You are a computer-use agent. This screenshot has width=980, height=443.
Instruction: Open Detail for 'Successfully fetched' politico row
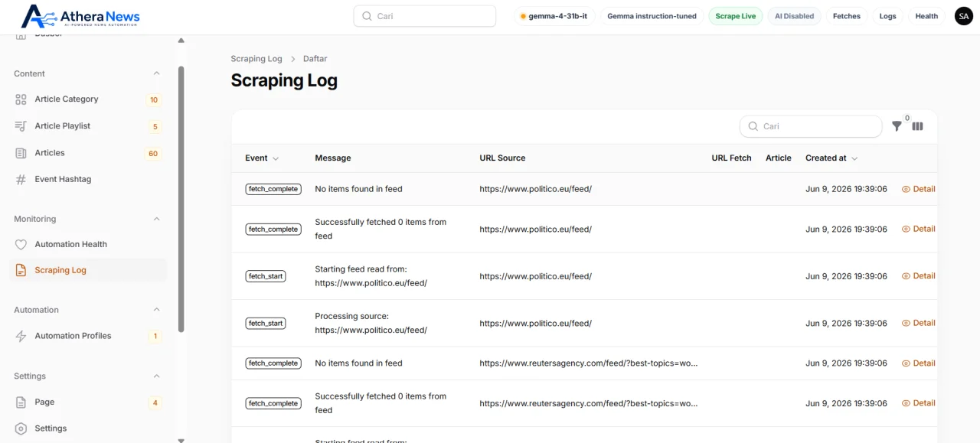918,229
